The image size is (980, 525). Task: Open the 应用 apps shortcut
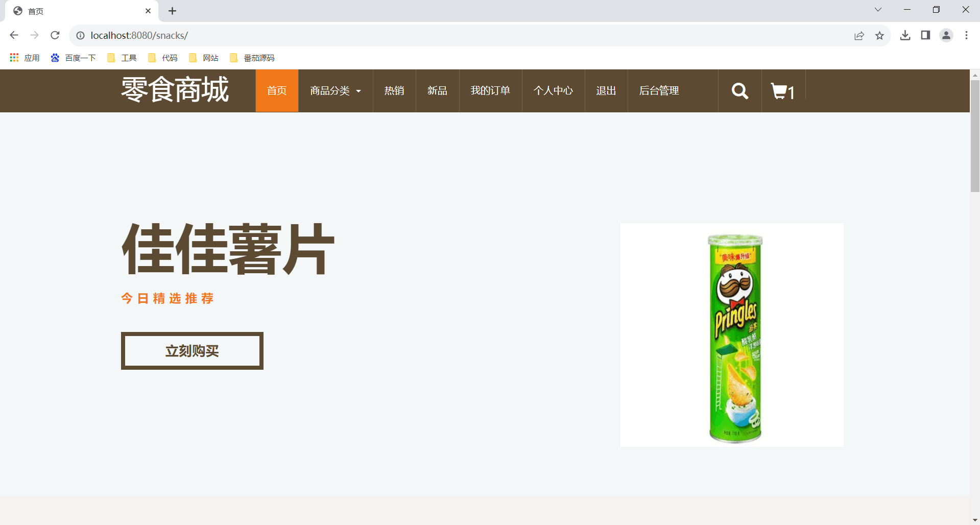[x=25, y=58]
